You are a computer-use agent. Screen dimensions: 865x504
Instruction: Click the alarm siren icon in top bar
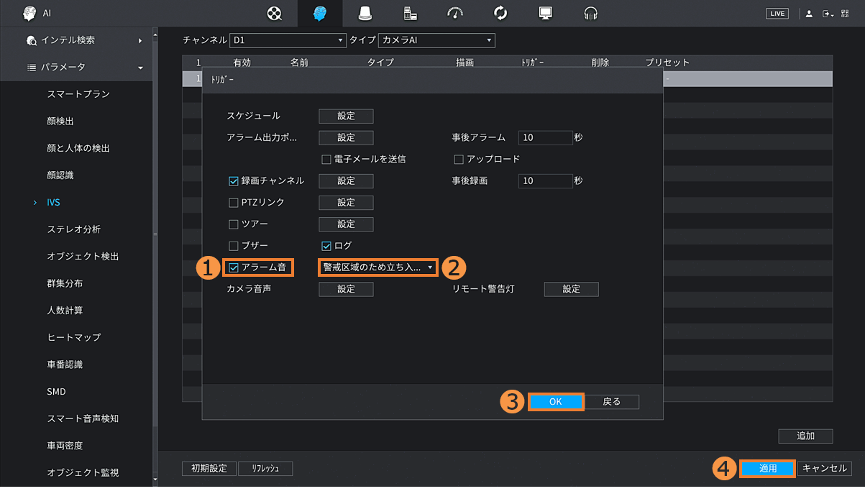coord(366,14)
